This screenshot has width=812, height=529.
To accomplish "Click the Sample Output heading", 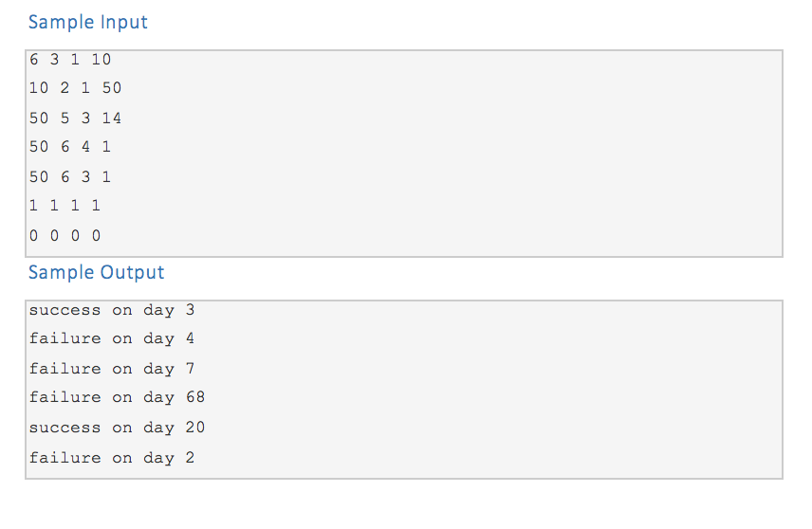I will pyautogui.click(x=97, y=273).
